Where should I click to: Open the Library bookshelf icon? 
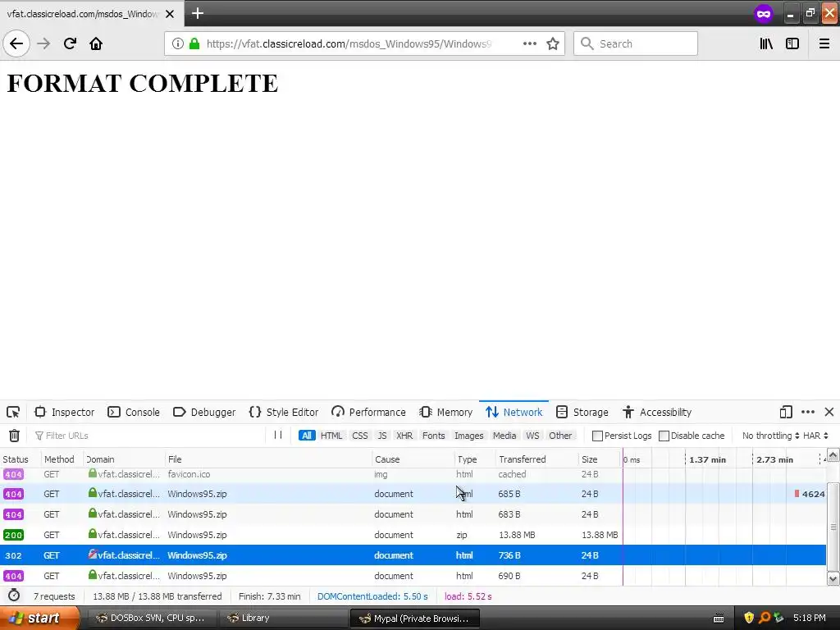[766, 43]
